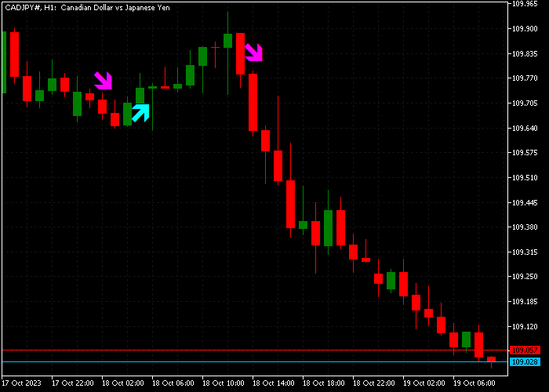Click the 109.315 price axis label
Image resolution: width=549 pixels, height=392 pixels.
coord(525,252)
